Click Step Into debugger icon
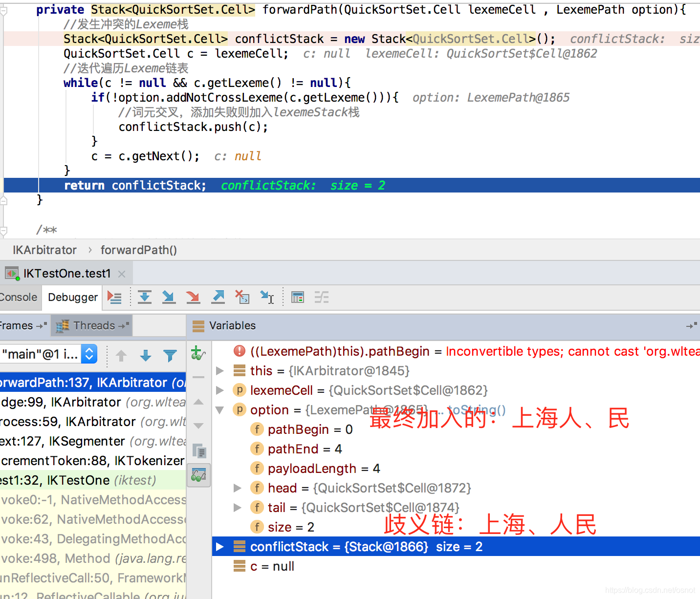Image resolution: width=700 pixels, height=599 pixels. [x=169, y=297]
